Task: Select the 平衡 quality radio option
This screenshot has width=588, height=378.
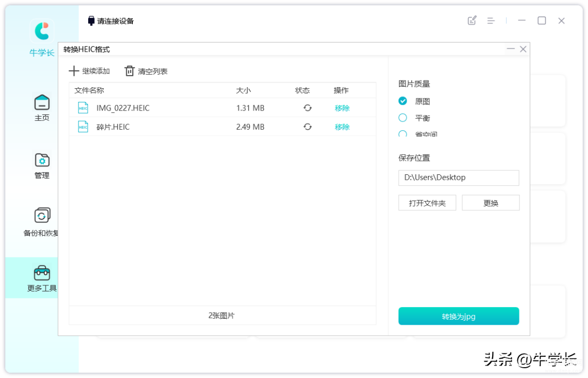Action: tap(403, 118)
